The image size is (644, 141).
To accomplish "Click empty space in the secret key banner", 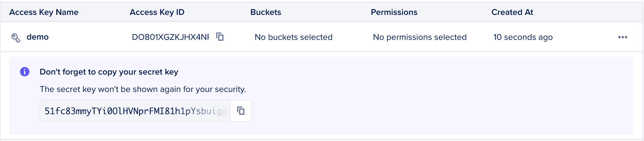I will [x=435, y=103].
